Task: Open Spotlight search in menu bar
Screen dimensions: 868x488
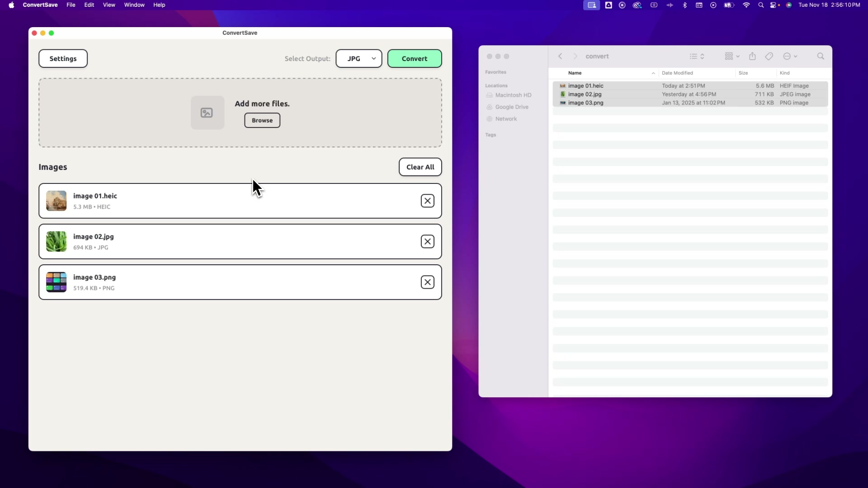Action: 761,5
